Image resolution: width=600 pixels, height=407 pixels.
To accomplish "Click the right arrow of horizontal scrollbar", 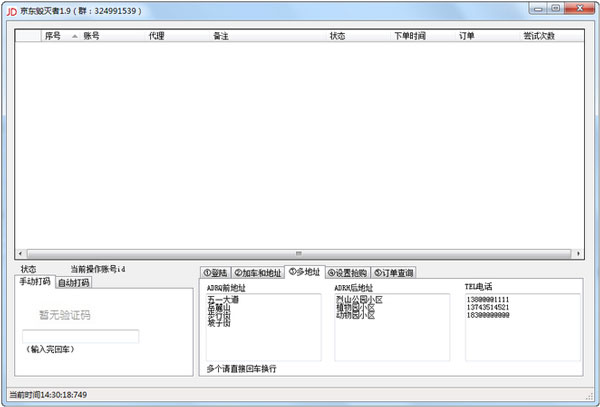I will click(x=579, y=254).
